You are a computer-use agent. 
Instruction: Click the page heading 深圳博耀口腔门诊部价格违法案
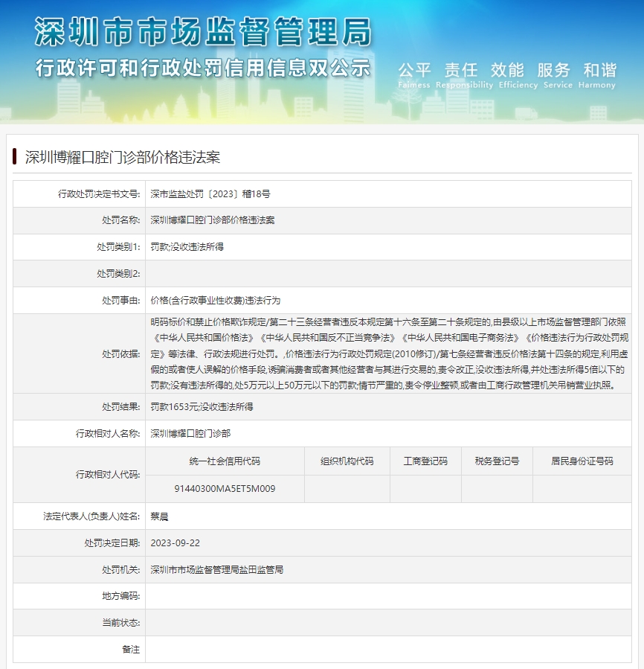pos(123,157)
